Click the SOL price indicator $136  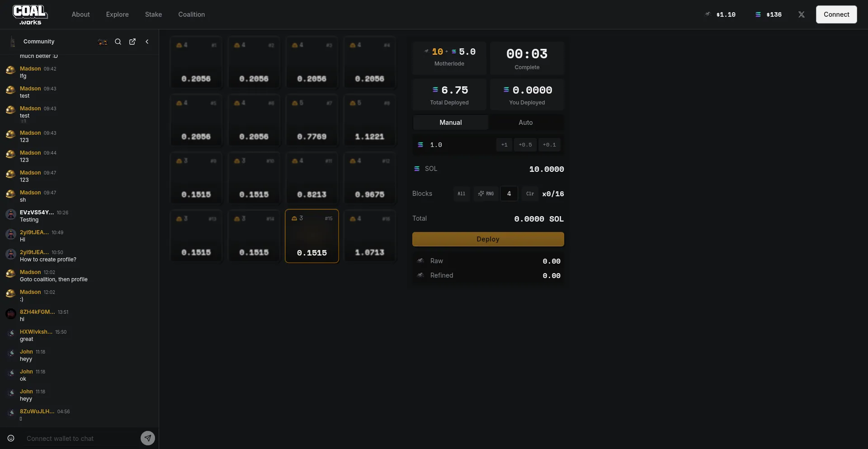click(x=769, y=14)
